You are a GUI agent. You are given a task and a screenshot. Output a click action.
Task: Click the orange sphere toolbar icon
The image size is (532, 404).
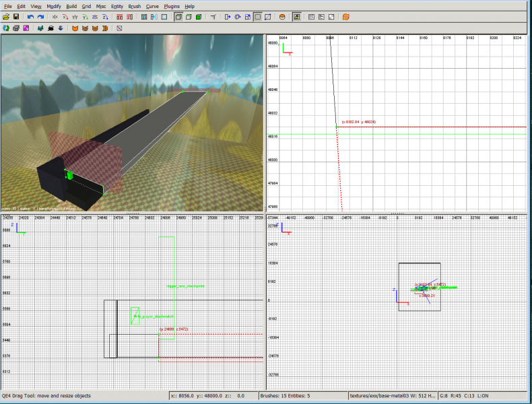click(x=282, y=17)
